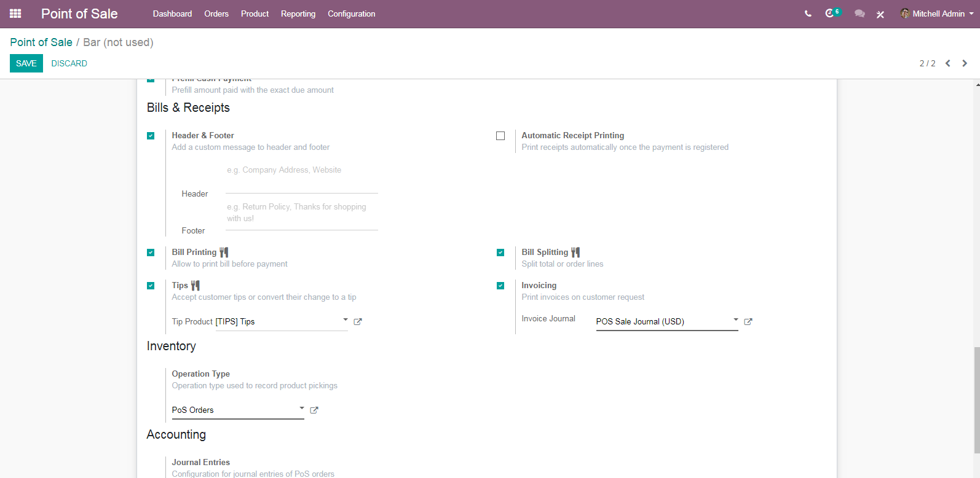This screenshot has width=980, height=478.
Task: Open Reporting menu
Action: (298, 14)
